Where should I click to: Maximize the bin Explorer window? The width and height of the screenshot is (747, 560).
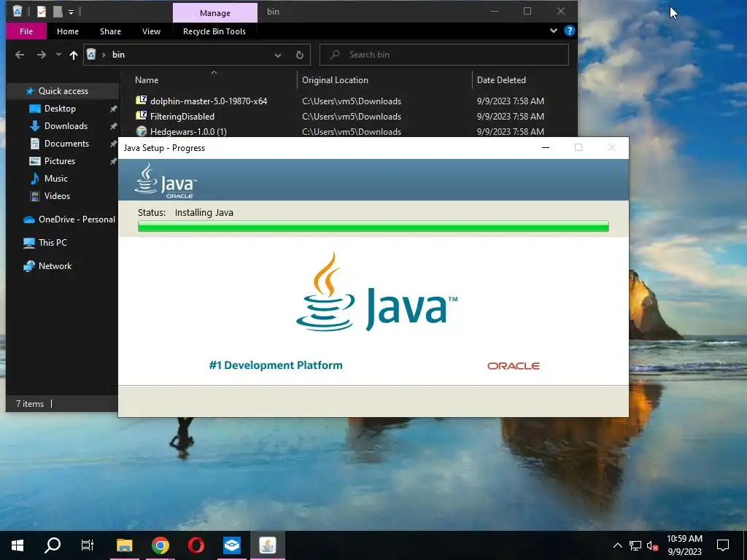tap(527, 12)
